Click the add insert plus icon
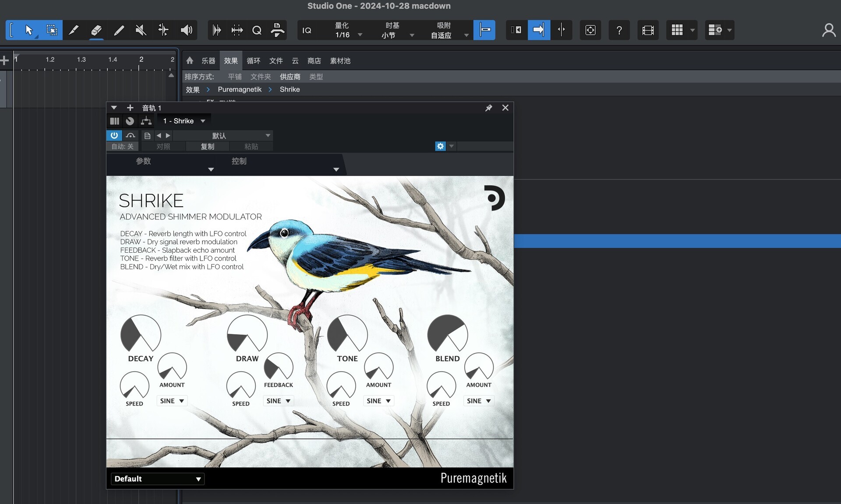This screenshot has width=841, height=504. tap(130, 108)
